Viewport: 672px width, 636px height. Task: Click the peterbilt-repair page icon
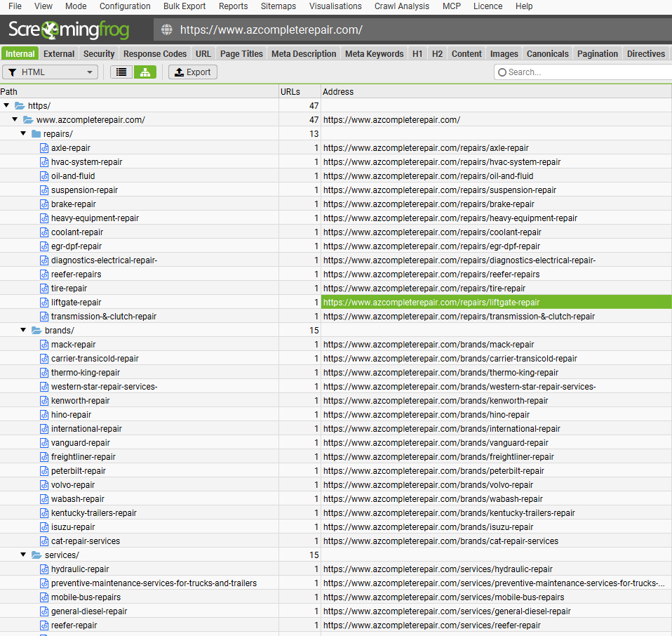[x=44, y=471]
